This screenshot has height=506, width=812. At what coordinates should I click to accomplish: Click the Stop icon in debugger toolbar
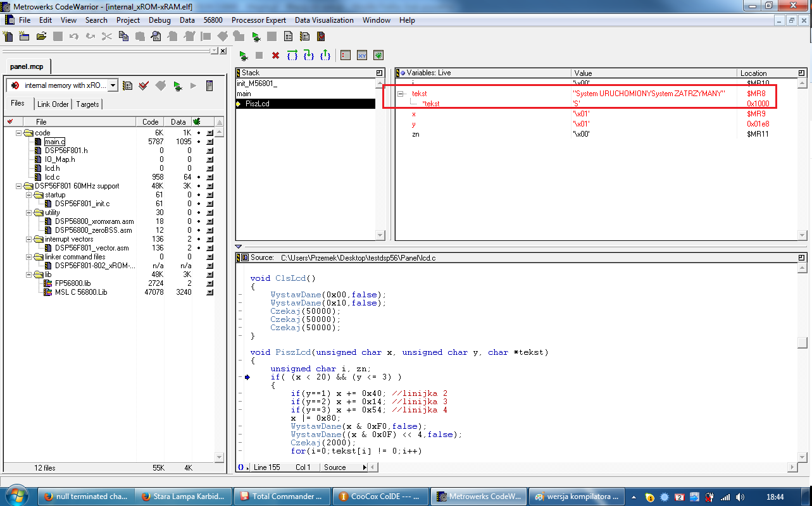coord(259,56)
